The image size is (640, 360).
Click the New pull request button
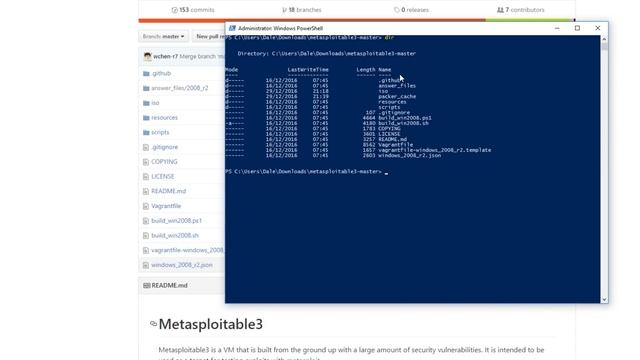tap(210, 36)
